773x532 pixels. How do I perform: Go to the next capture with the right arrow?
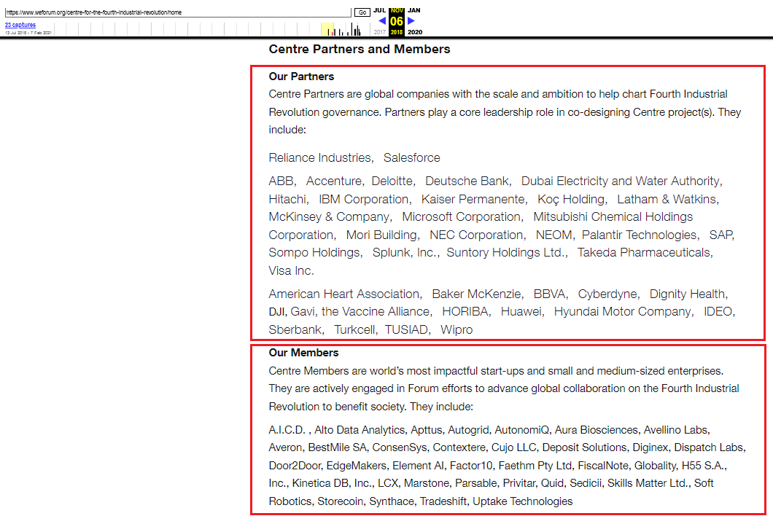click(411, 20)
